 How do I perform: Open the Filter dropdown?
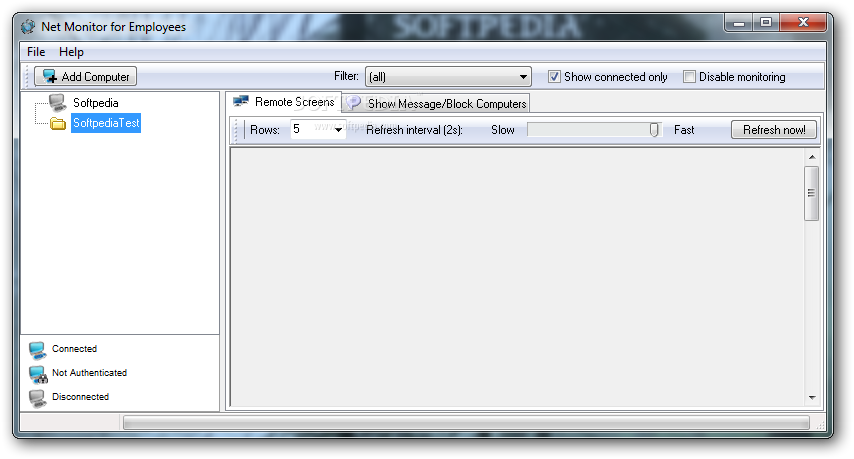click(448, 77)
